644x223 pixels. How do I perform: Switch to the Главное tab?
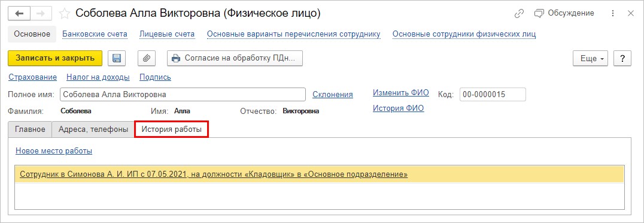pyautogui.click(x=30, y=129)
